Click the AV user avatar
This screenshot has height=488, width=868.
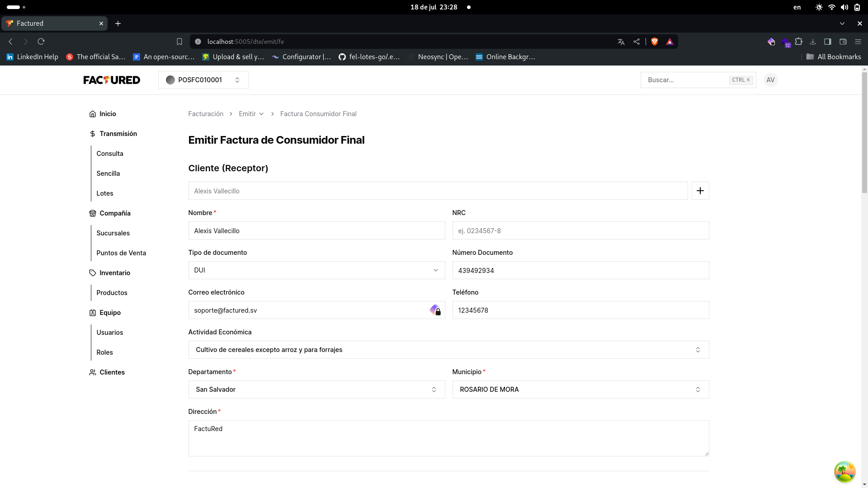pyautogui.click(x=770, y=80)
